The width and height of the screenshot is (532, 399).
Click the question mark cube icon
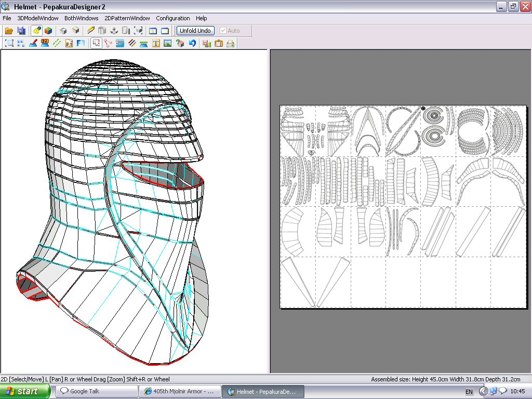click(x=180, y=43)
